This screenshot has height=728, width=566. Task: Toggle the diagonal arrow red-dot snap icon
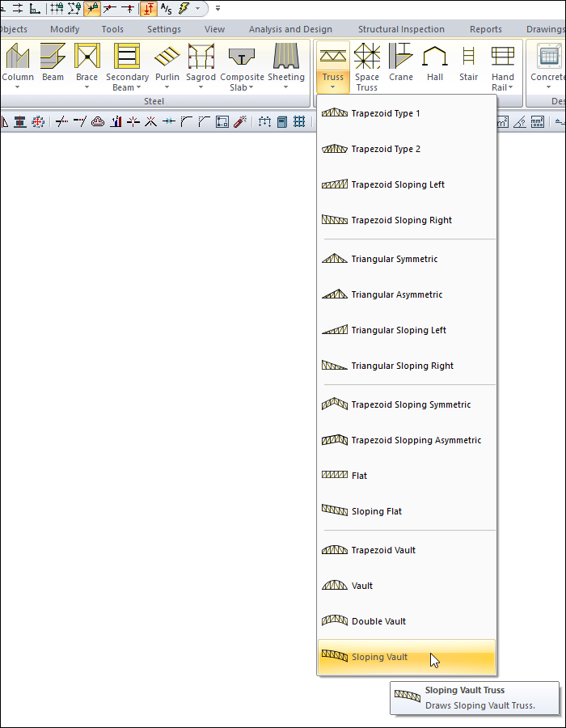tap(109, 8)
